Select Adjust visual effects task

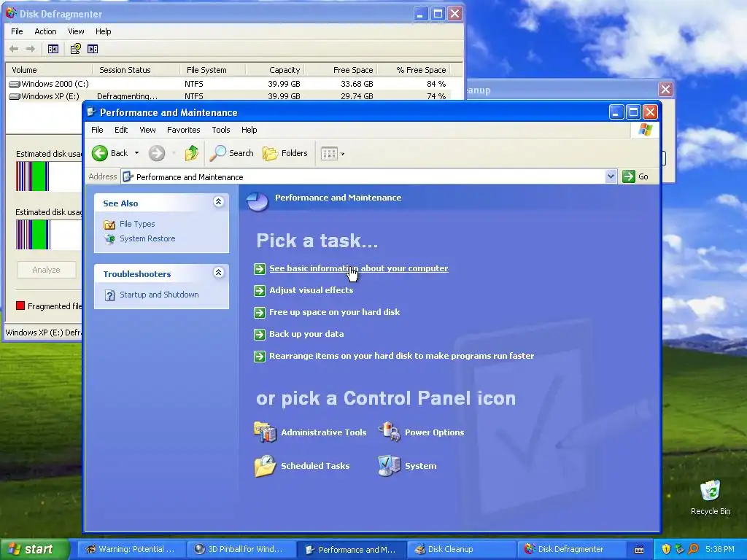click(x=311, y=290)
